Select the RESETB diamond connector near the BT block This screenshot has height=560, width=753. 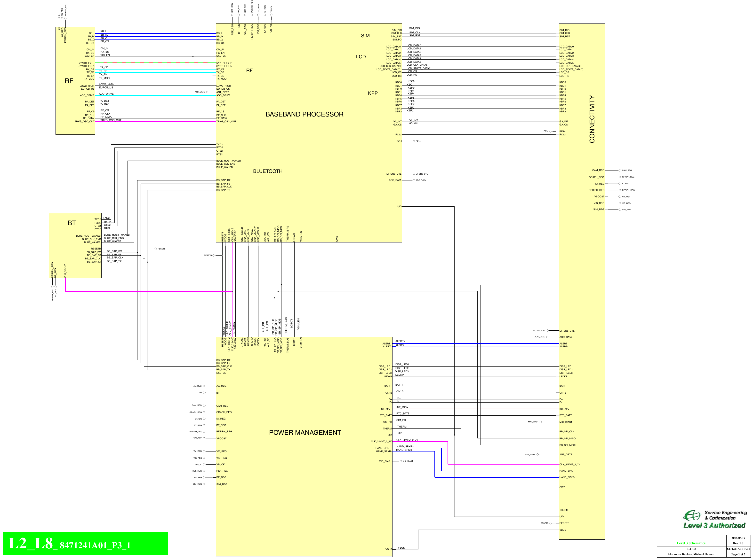[x=156, y=249]
